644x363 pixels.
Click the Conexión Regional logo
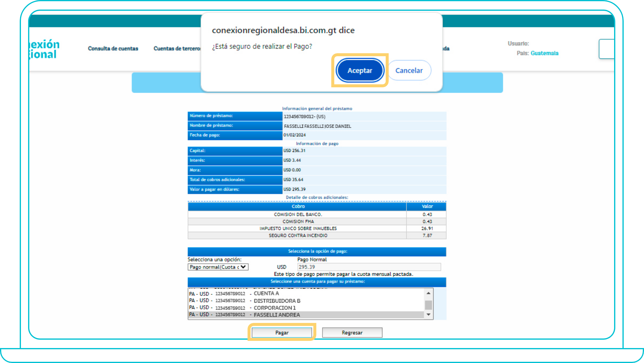pyautogui.click(x=44, y=49)
